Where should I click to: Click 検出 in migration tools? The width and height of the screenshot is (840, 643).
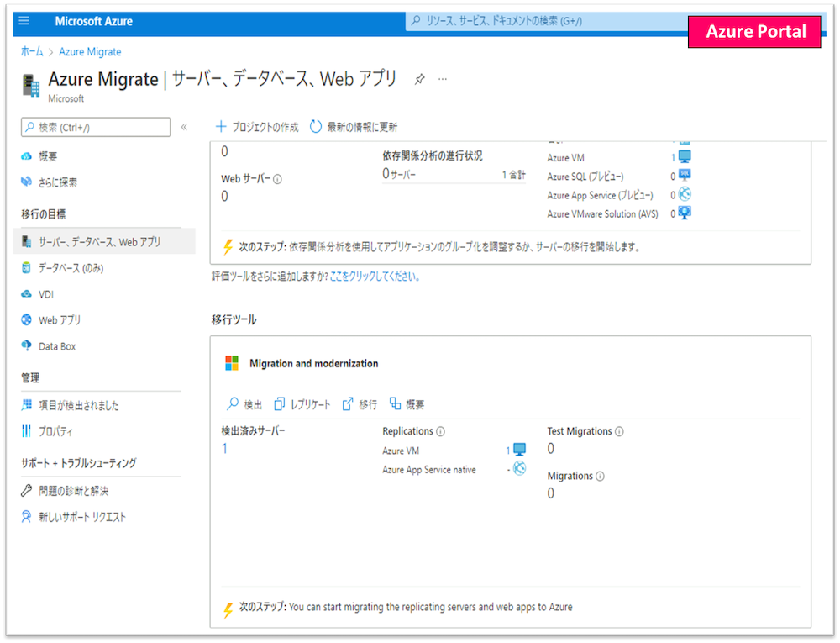click(244, 404)
